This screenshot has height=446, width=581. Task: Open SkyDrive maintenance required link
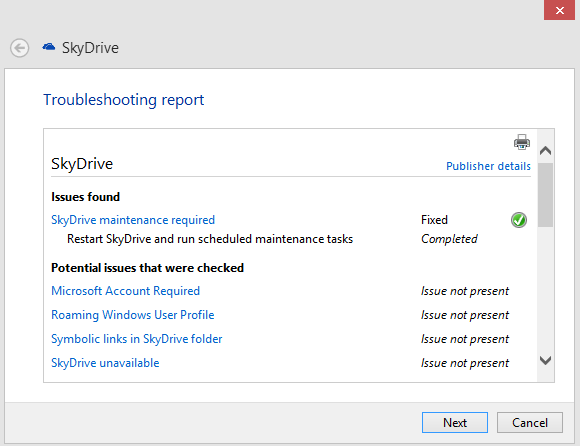click(x=133, y=220)
